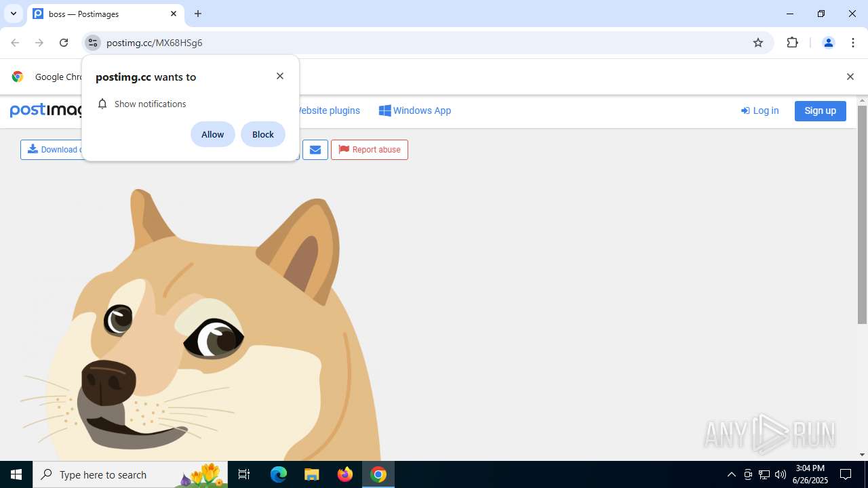Click the envelope email share icon
868x488 pixels.
pos(315,150)
